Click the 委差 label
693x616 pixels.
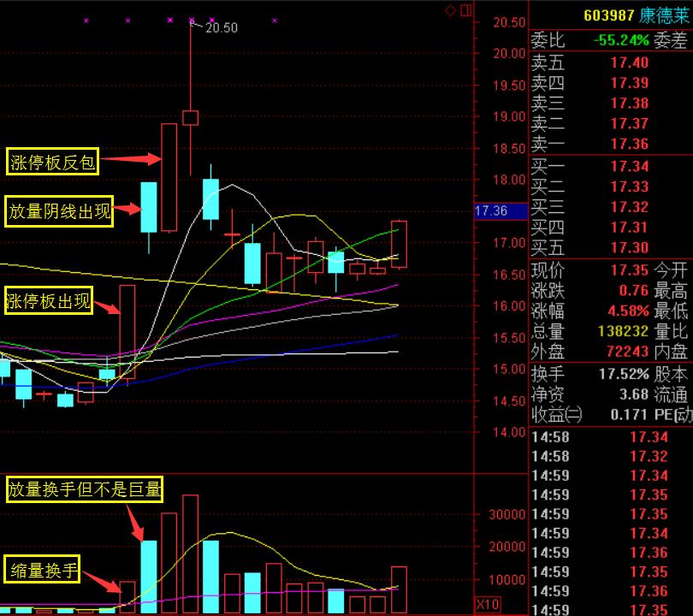[671, 40]
